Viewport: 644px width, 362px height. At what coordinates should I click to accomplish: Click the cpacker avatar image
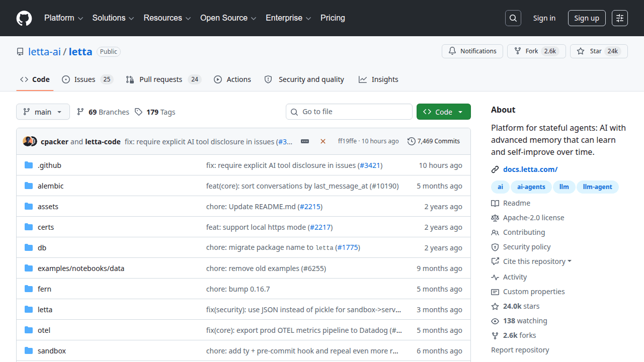27,141
